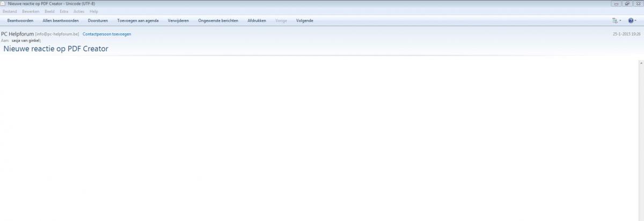This screenshot has width=644, height=221.
Task: Click the mail icon in title bar
Action: click(3, 3)
